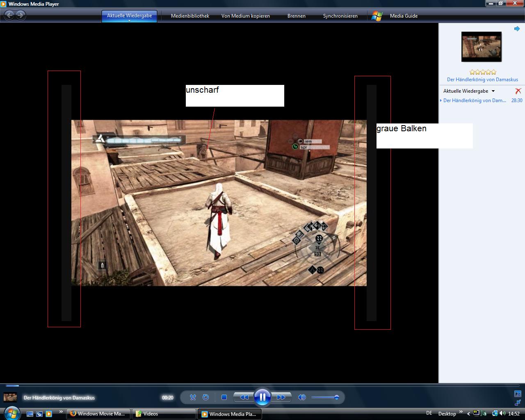The image size is (525, 420).
Task: Click the Windows logo next to Media Guide
Action: point(377,16)
